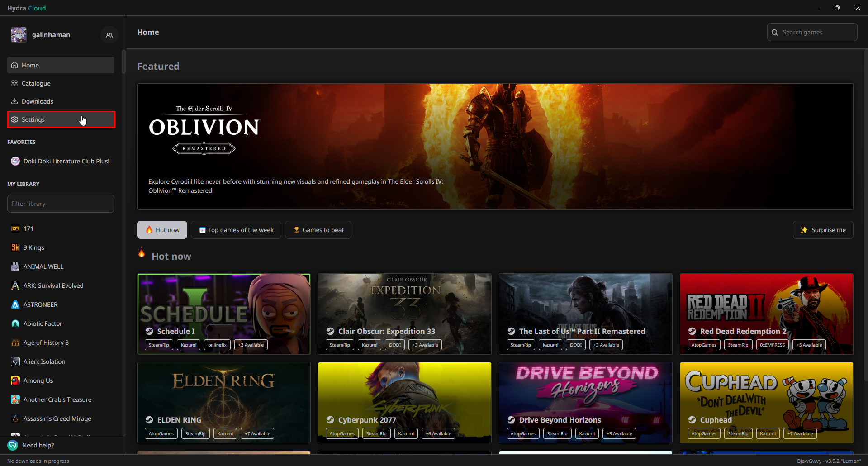
Task: Open the Downloads section
Action: [x=37, y=101]
